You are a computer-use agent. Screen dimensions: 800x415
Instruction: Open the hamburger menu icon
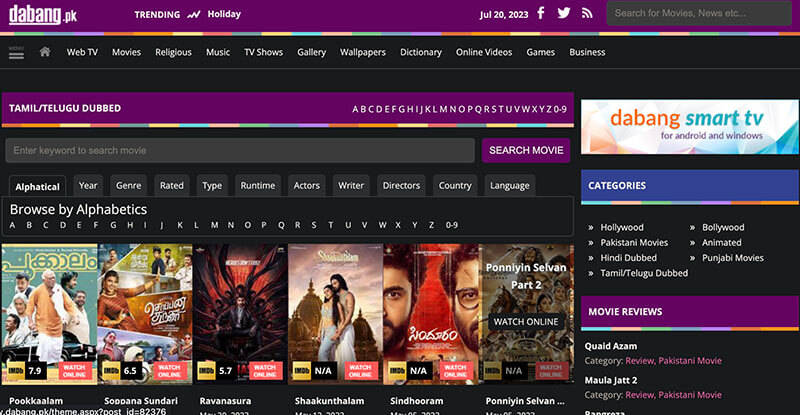[16, 50]
